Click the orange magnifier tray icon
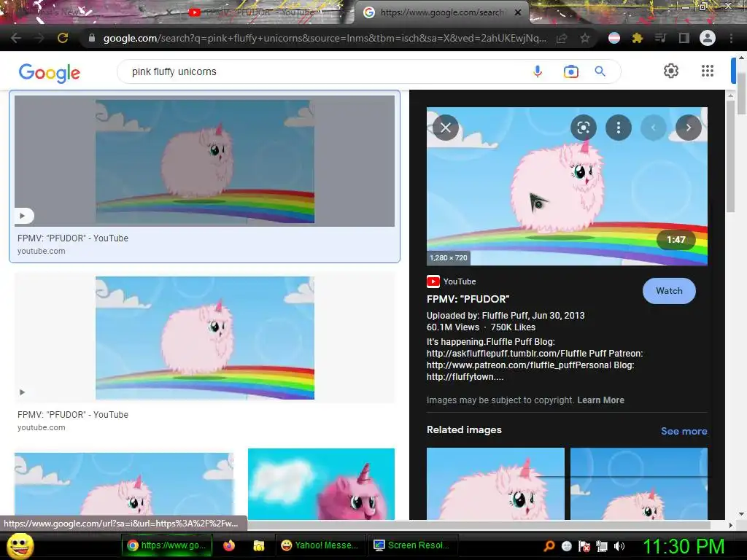Image resolution: width=747 pixels, height=560 pixels. [549, 546]
